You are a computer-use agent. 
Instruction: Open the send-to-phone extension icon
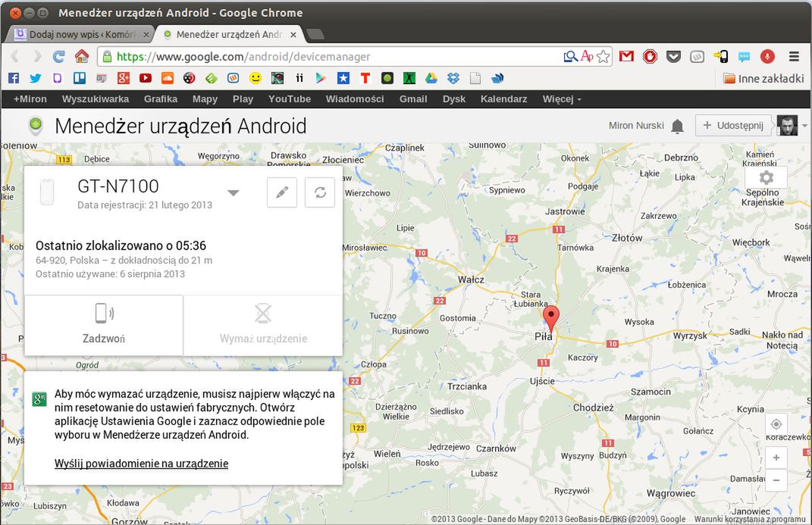click(720, 56)
